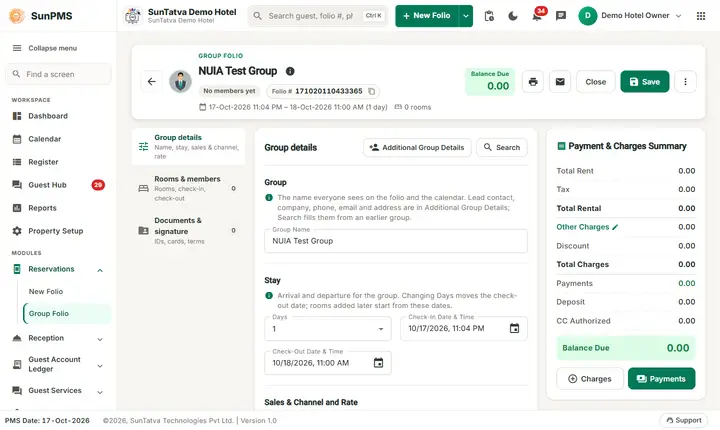This screenshot has width=720, height=430.
Task: Toggle dark mode moon icon
Action: click(513, 16)
